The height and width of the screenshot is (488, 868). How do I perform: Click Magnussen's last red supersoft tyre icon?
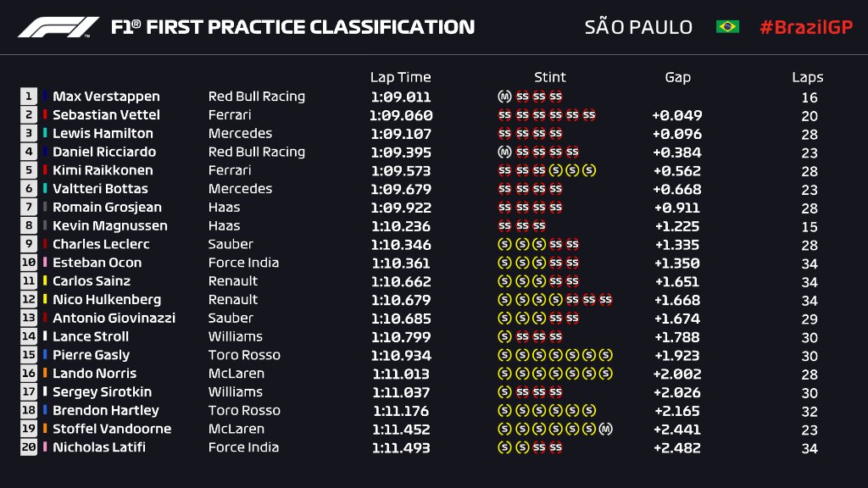point(538,225)
